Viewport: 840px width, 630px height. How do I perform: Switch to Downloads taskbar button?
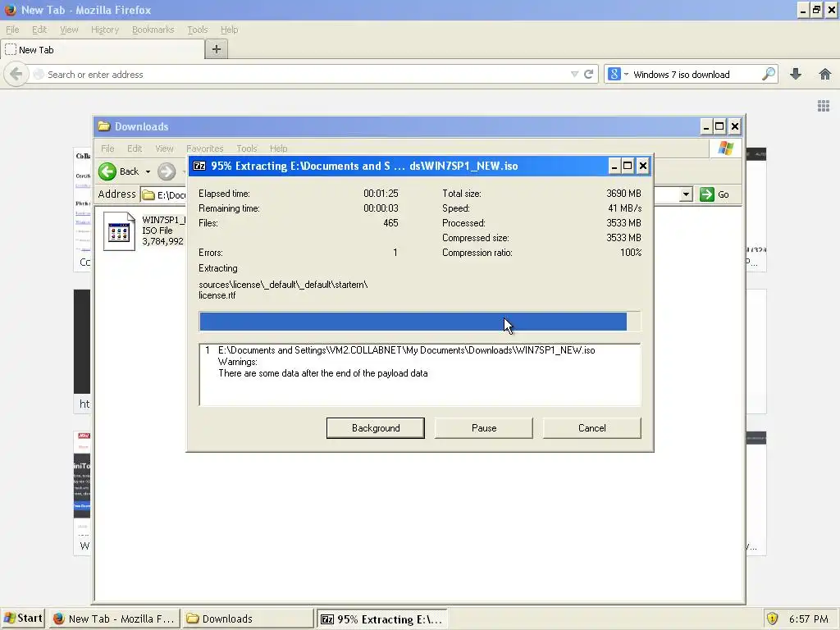click(x=247, y=619)
